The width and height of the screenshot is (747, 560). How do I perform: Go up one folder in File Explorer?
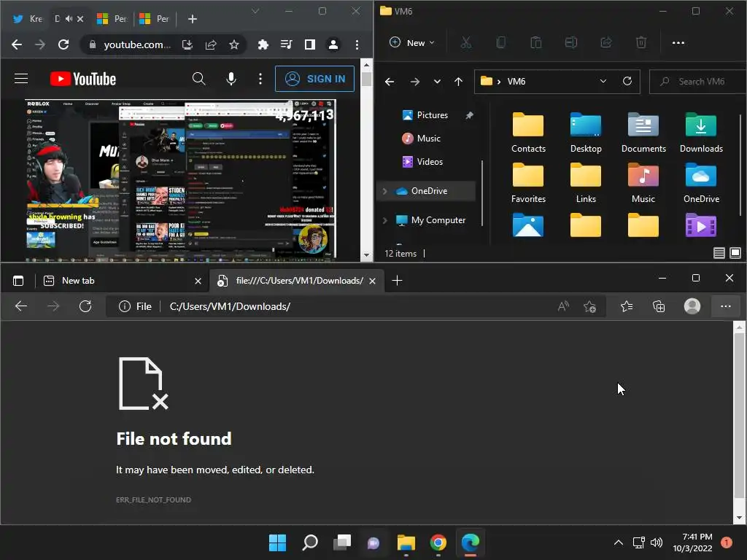(x=458, y=82)
